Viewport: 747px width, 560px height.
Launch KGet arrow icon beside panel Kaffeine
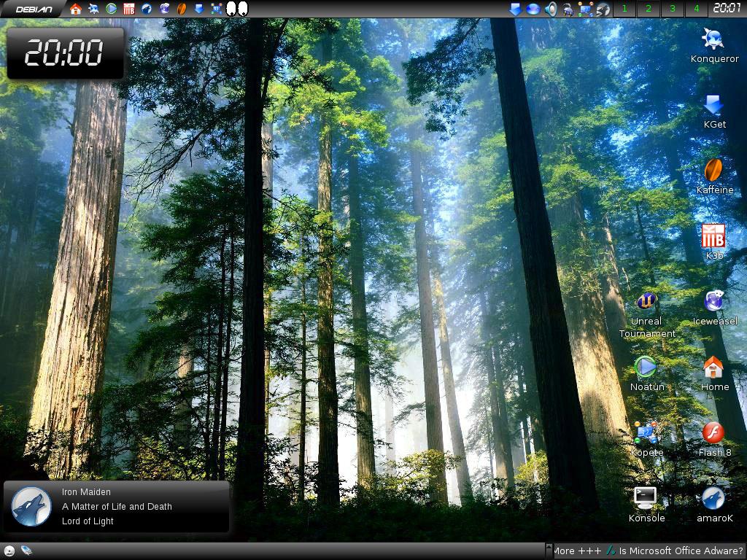tap(199, 9)
